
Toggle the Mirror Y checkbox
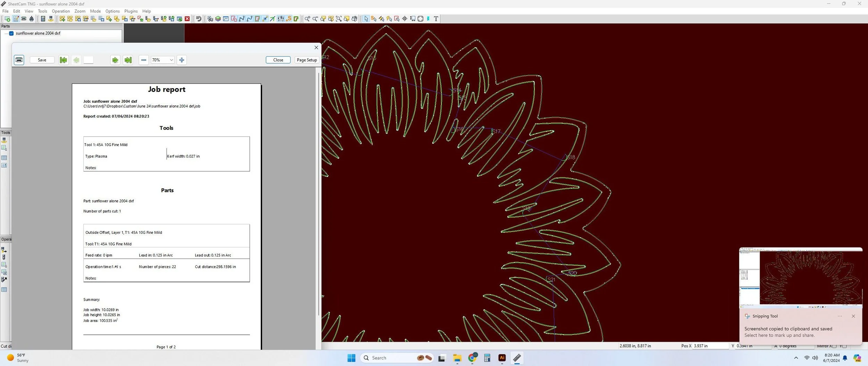point(845,346)
